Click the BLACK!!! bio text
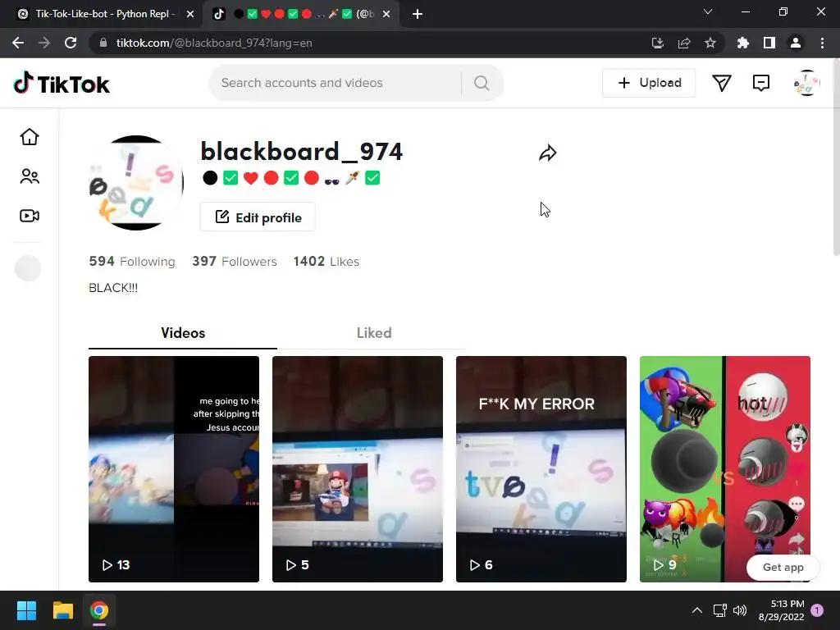Viewport: 840px width, 630px height. click(x=113, y=288)
